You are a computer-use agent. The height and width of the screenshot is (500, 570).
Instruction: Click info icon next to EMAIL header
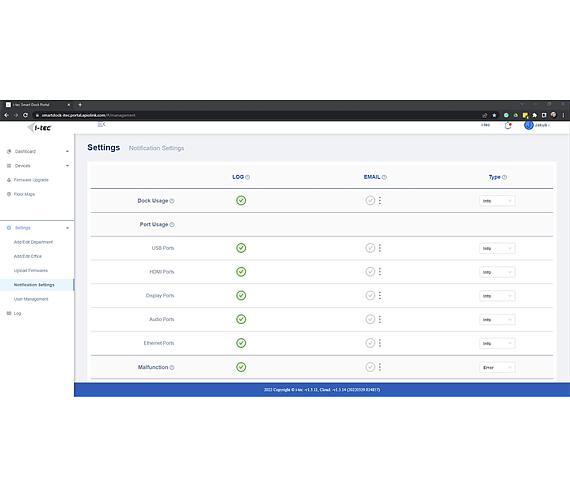[384, 177]
